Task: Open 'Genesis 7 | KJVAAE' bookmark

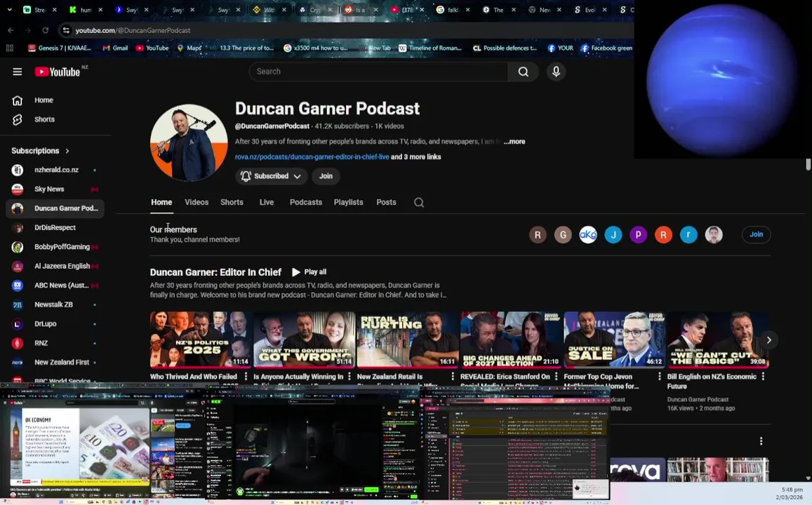Action: [x=60, y=48]
